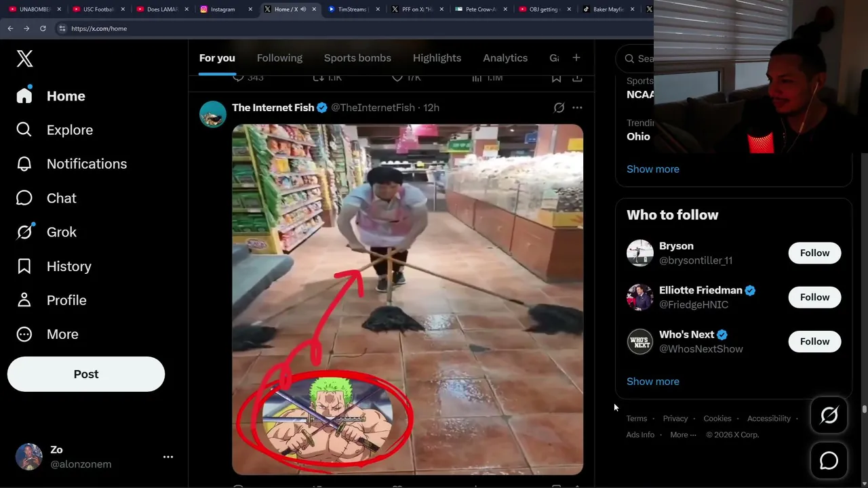The image size is (868, 488).
Task: Show more Who to follow suggestions
Action: [653, 382]
